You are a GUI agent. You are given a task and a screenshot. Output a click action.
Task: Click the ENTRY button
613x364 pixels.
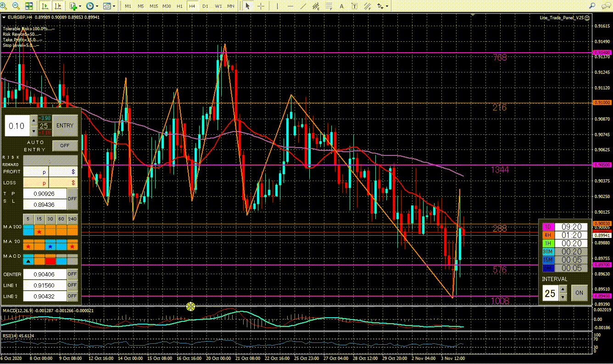[x=65, y=126]
